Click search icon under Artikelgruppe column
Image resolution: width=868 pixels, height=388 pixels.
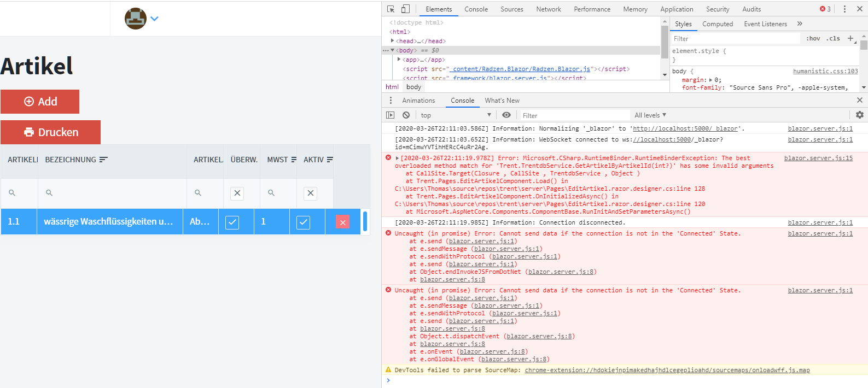(198, 193)
